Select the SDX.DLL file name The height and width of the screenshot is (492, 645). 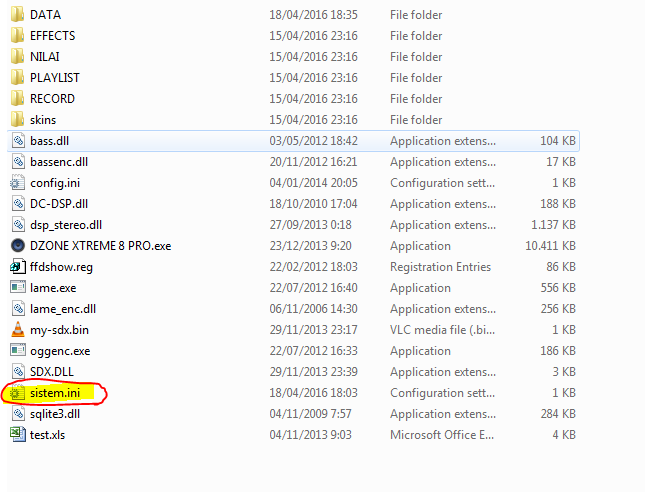[x=52, y=371]
